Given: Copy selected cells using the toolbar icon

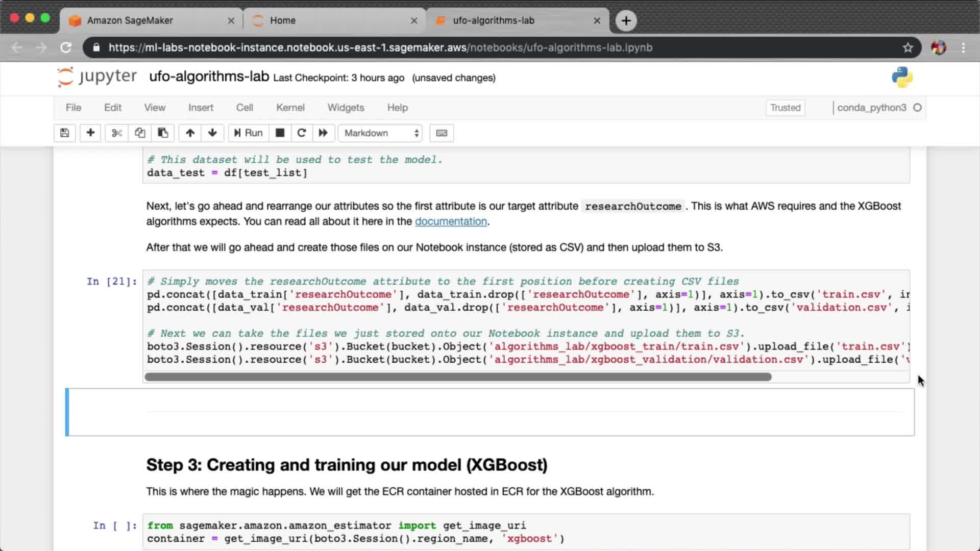Looking at the screenshot, I should 140,133.
